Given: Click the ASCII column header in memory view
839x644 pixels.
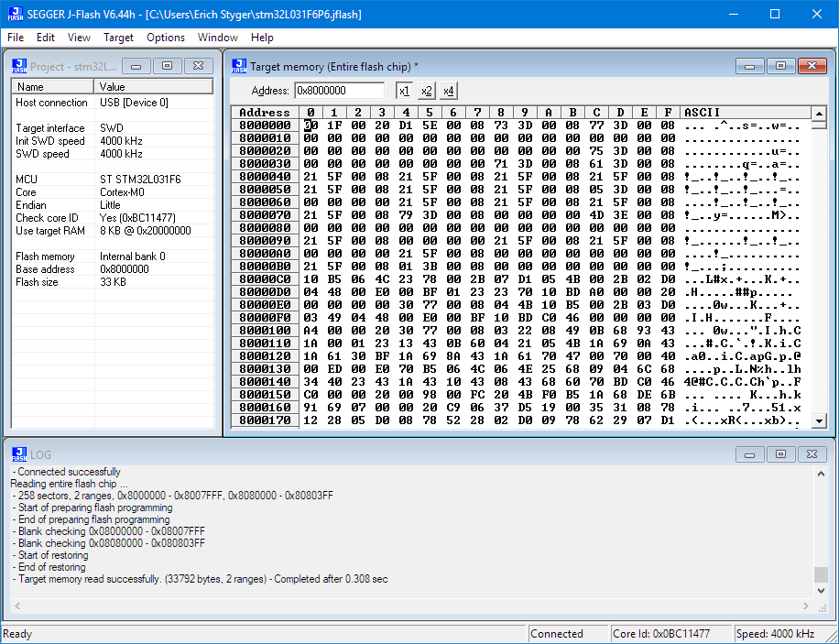Looking at the screenshot, I should point(702,112).
